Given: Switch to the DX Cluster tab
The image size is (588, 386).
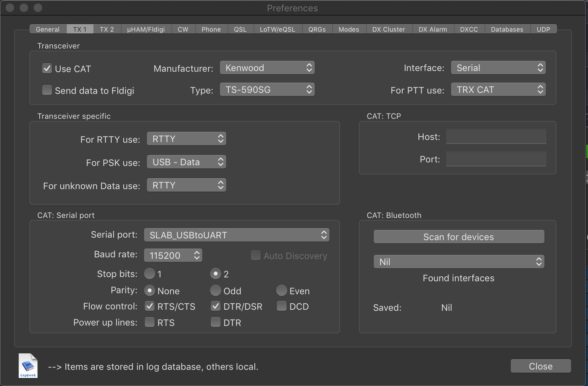Looking at the screenshot, I should tap(388, 29).
